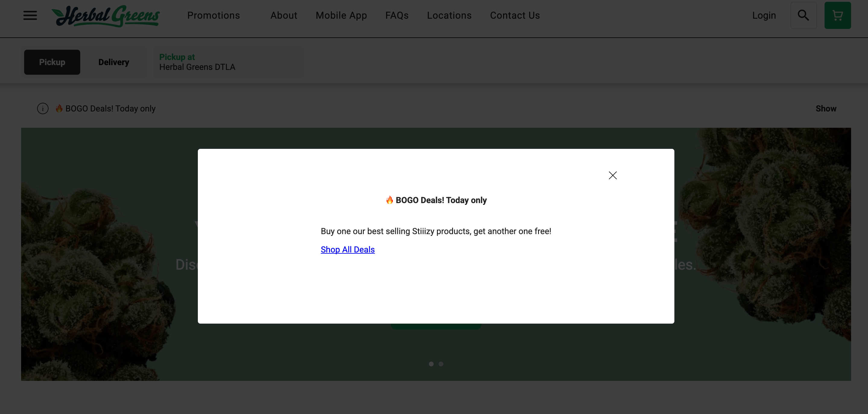The height and width of the screenshot is (414, 868).
Task: Open the search magnifier icon
Action: coord(803,15)
